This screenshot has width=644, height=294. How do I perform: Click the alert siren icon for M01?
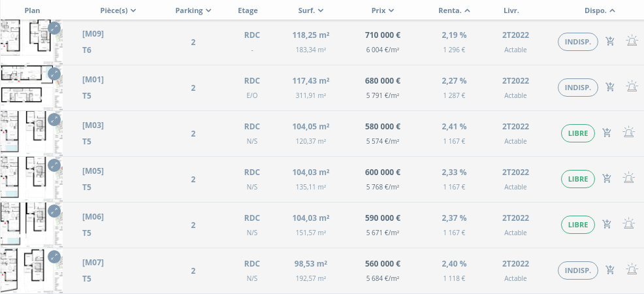pyautogui.click(x=631, y=87)
